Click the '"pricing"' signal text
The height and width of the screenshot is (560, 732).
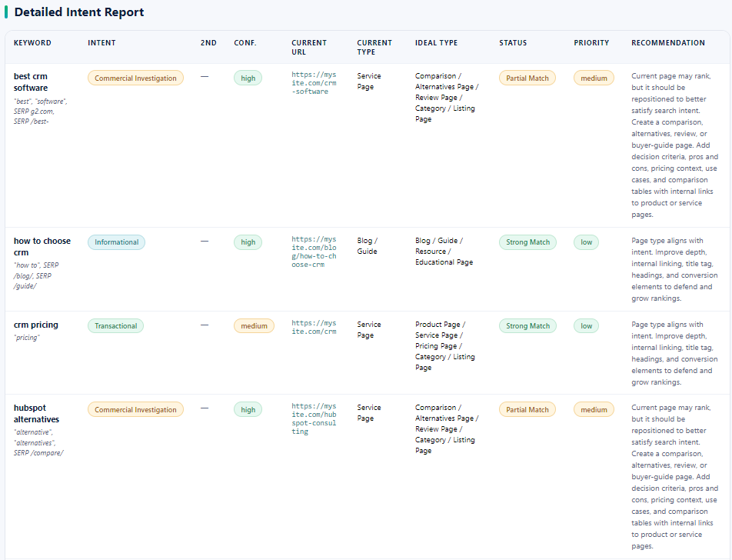click(x=27, y=338)
